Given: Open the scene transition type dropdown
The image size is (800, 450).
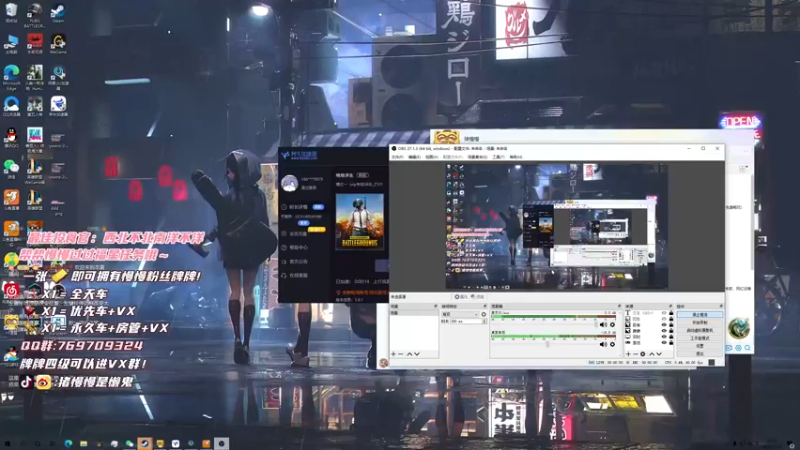Looking at the screenshot, I should click(x=460, y=314).
